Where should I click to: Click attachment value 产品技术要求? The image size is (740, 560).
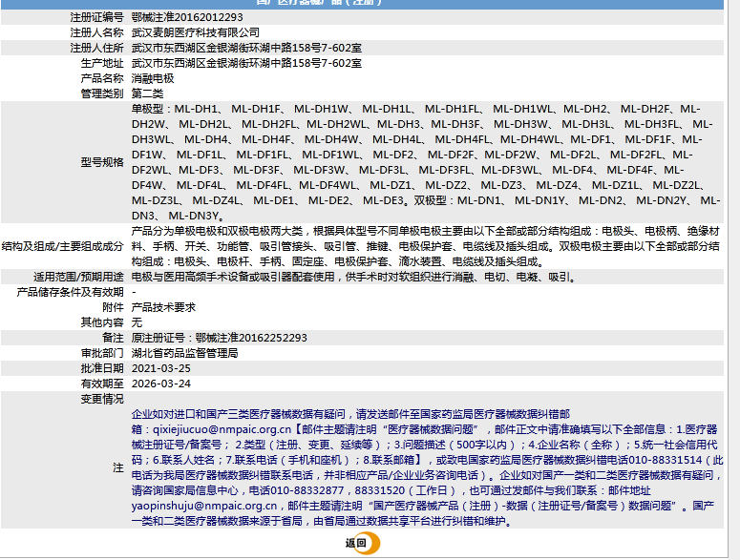pos(163,307)
